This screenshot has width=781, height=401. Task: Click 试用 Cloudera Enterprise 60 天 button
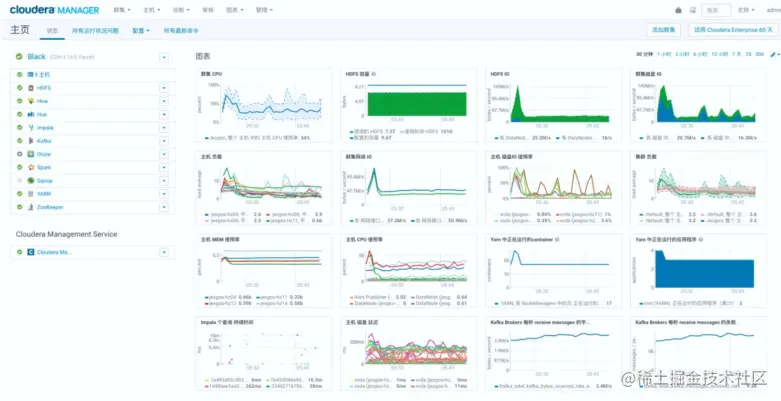click(x=732, y=30)
